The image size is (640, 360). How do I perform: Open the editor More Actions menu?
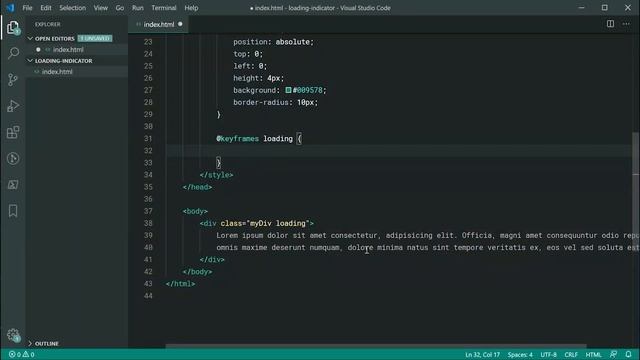click(626, 24)
